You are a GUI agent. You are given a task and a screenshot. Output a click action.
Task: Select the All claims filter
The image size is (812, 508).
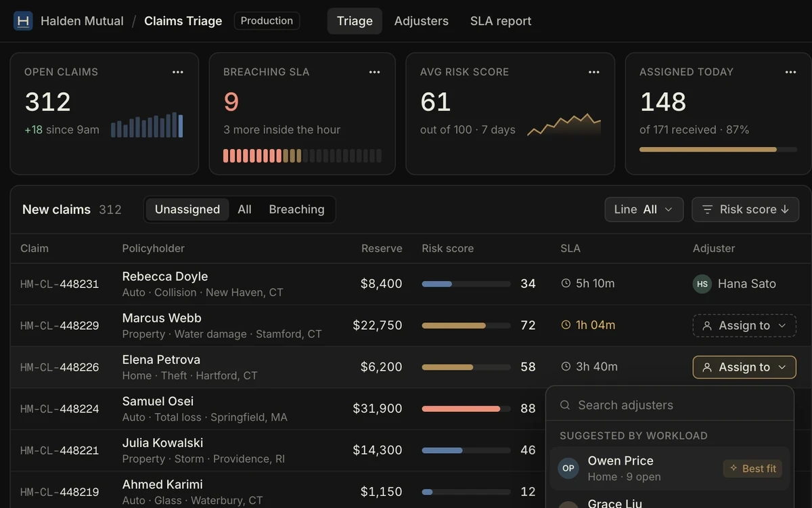[x=245, y=209]
